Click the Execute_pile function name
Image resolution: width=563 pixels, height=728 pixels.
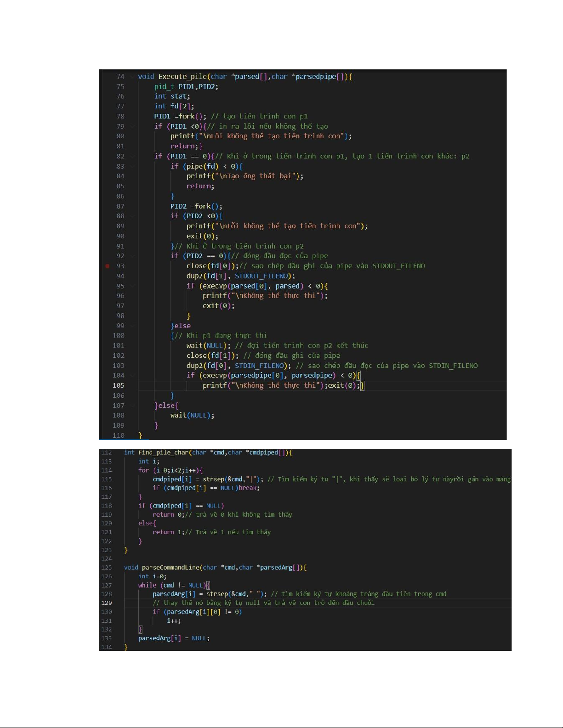coord(182,77)
